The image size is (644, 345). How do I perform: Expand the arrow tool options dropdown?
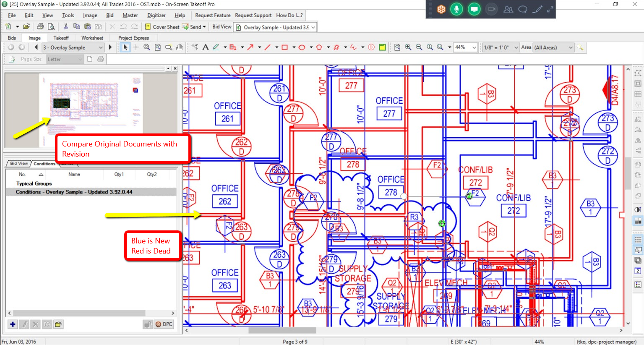[x=260, y=47]
